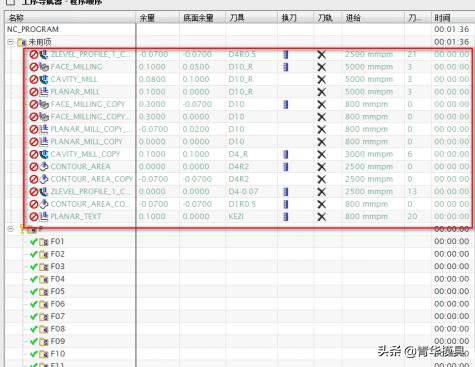The image size is (475, 367).
Task: Click the toolpath X mark in PLANAR_TEXT row
Action: coord(322,216)
